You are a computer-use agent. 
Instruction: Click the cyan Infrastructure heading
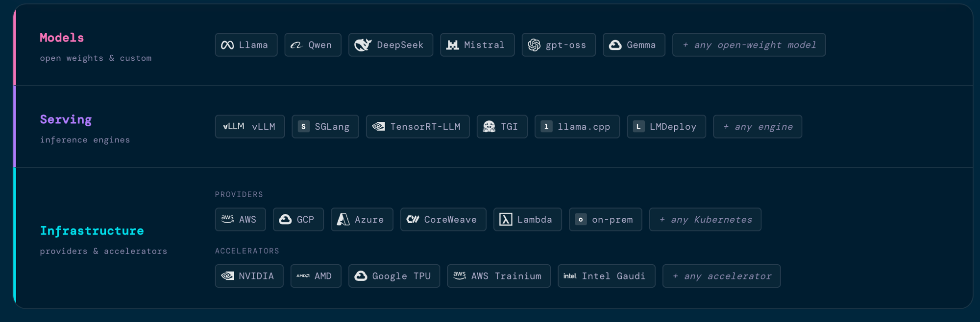92,230
